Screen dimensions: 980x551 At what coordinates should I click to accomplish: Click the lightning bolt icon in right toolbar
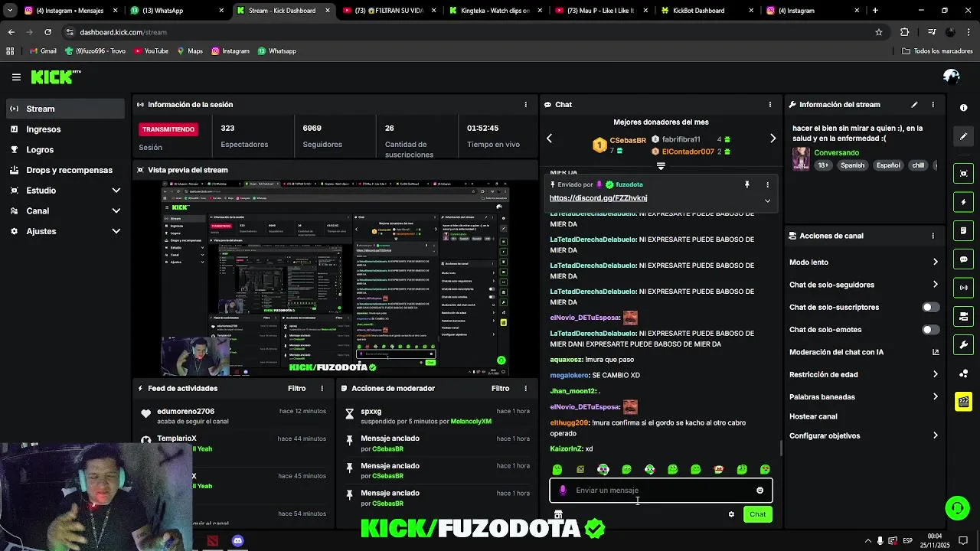point(964,202)
